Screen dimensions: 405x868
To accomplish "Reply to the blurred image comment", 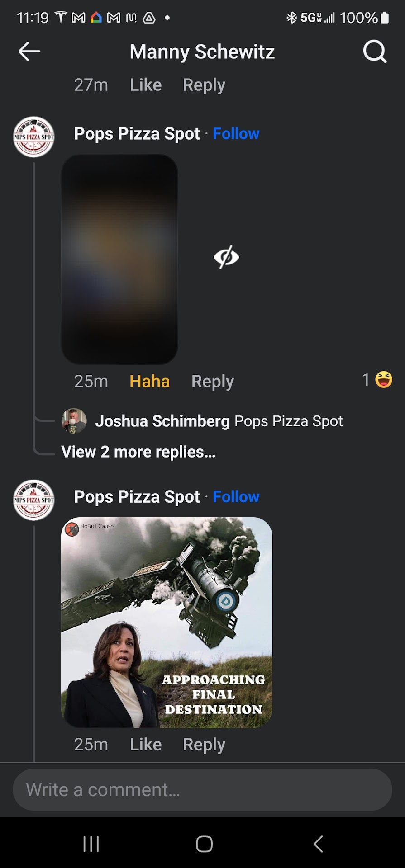I will pyautogui.click(x=213, y=382).
